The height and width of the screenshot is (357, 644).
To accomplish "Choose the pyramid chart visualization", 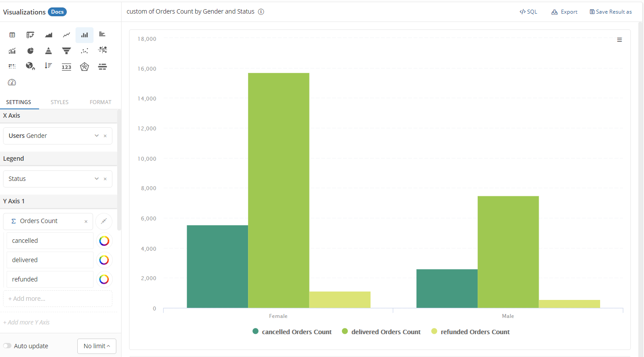I will click(48, 51).
